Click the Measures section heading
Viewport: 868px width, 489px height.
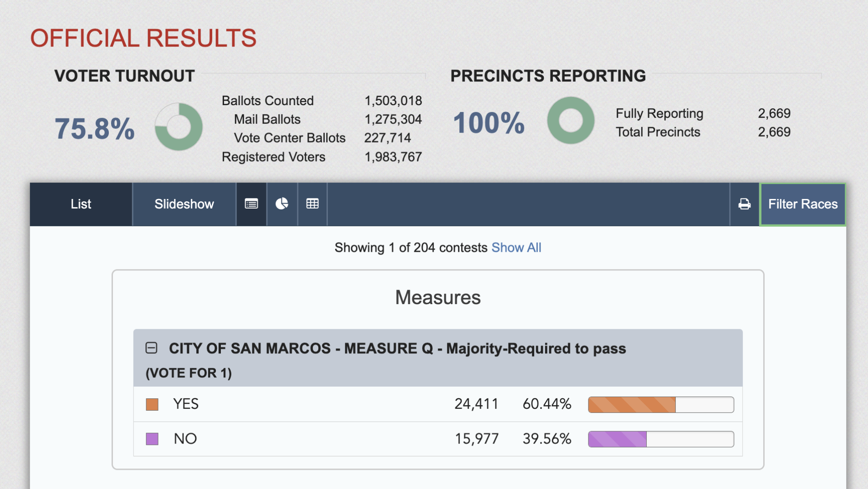tap(437, 297)
